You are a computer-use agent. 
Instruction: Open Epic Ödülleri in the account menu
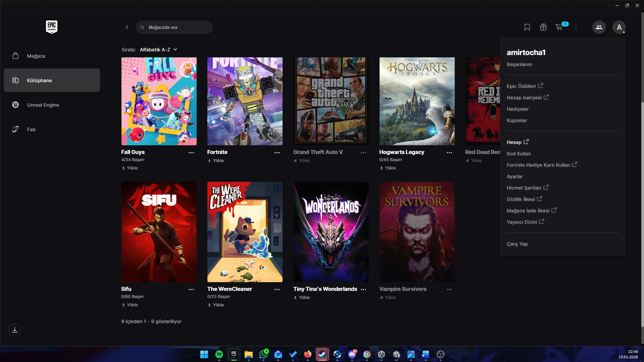(525, 86)
